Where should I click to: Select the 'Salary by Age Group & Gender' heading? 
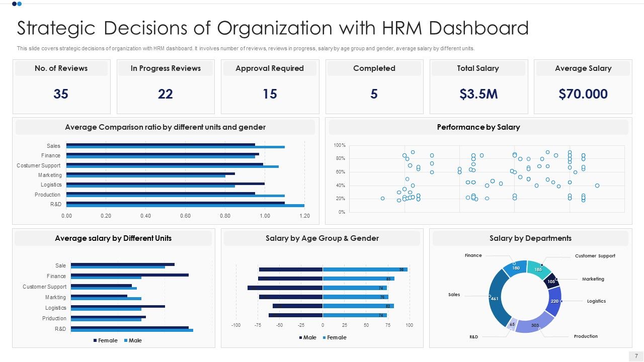(322, 238)
